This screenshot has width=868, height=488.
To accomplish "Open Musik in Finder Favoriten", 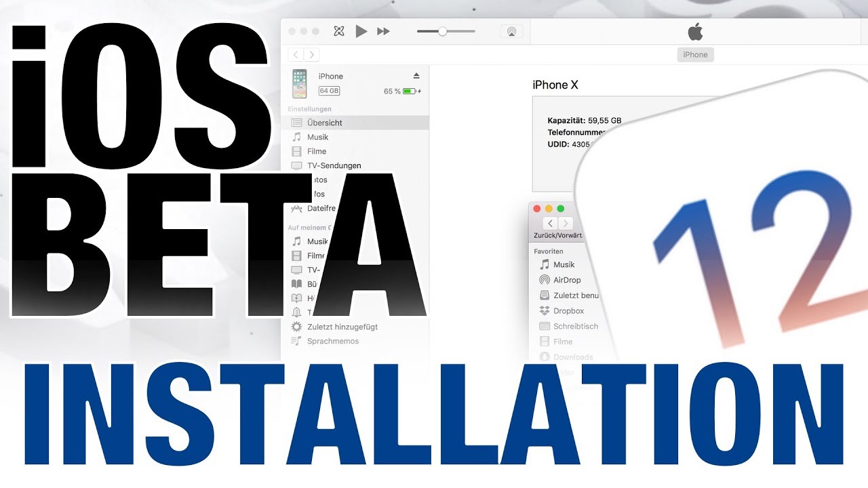I will (564, 264).
